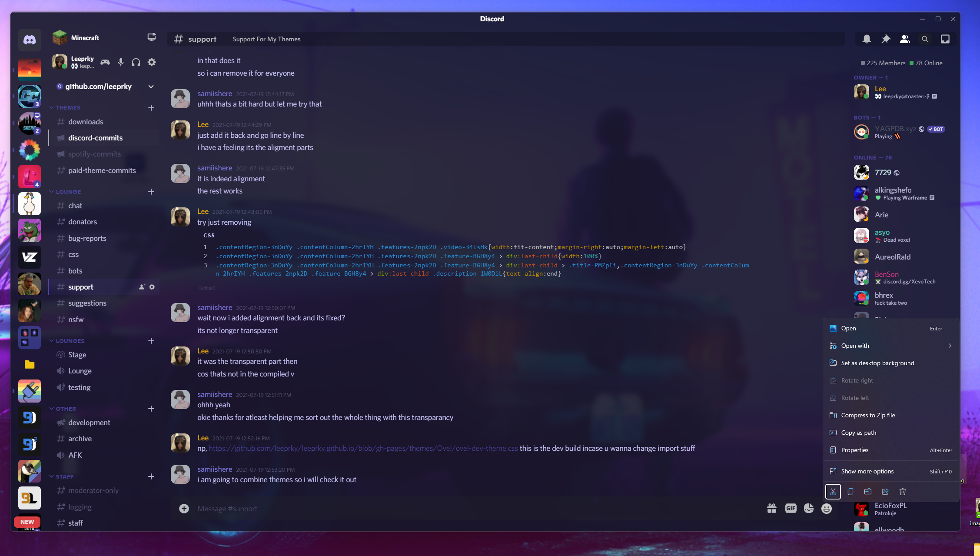Click the cut icon in context menu
980x556 pixels.
[833, 492]
